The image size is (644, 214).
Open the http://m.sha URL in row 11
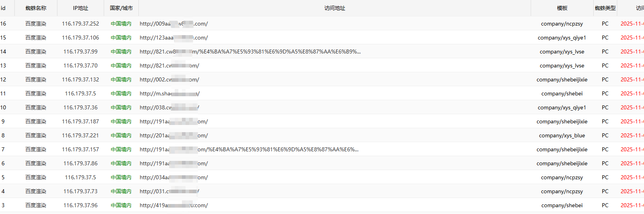pyautogui.click(x=170, y=93)
